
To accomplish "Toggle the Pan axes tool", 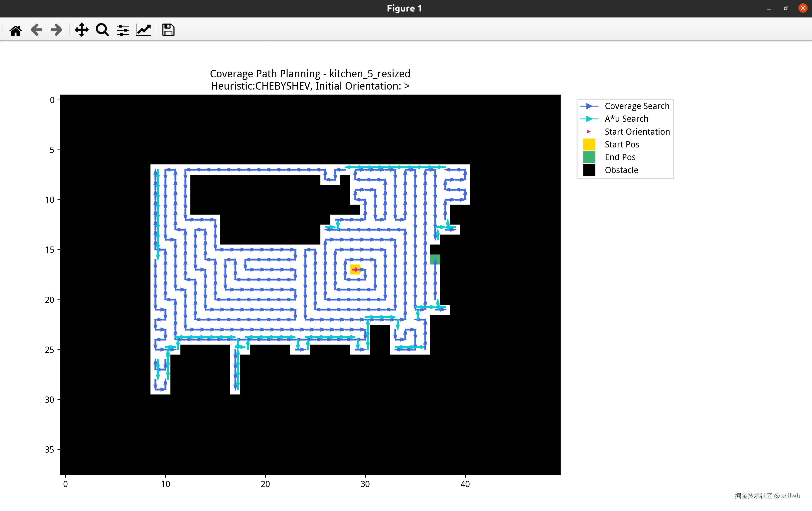I will (x=82, y=30).
